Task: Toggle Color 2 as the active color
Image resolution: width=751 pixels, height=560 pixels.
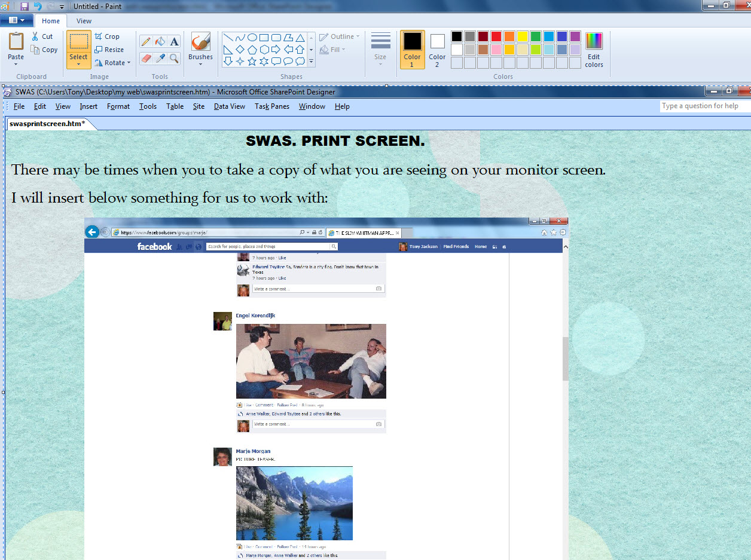Action: 437,50
